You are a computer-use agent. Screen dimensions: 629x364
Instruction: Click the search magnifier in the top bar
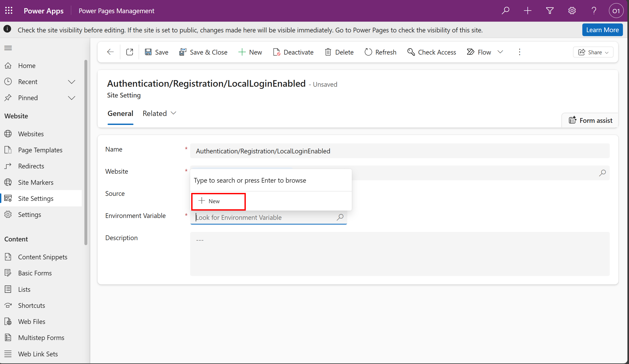pos(506,11)
